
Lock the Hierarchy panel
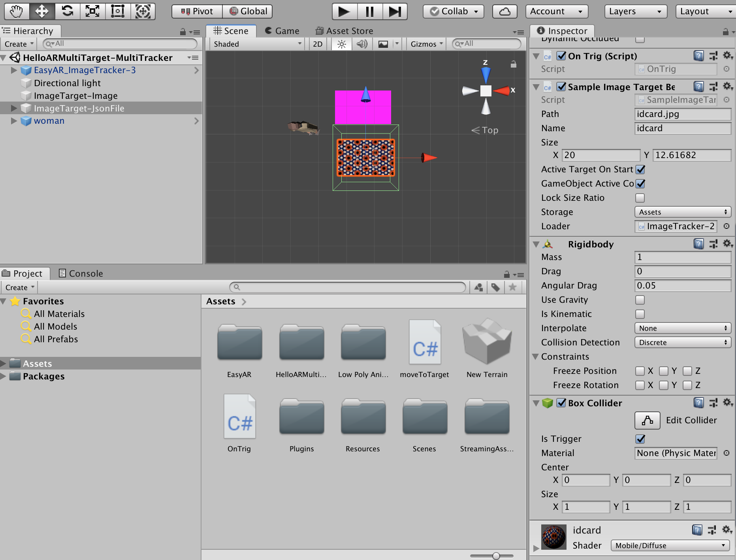click(x=183, y=32)
